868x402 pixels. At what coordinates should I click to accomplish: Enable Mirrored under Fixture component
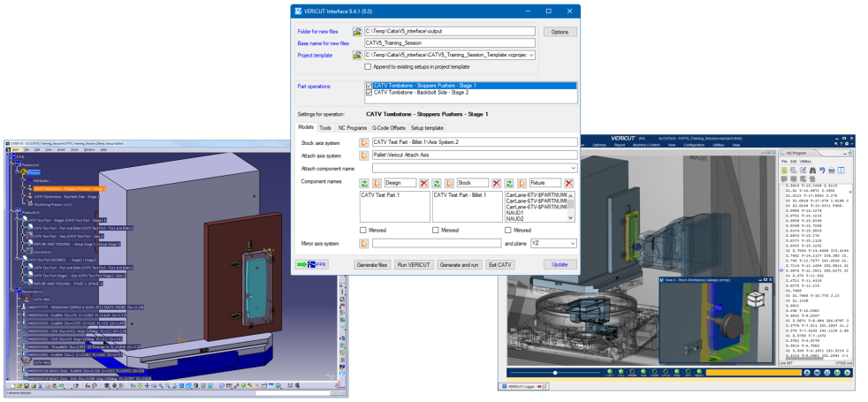tap(507, 230)
